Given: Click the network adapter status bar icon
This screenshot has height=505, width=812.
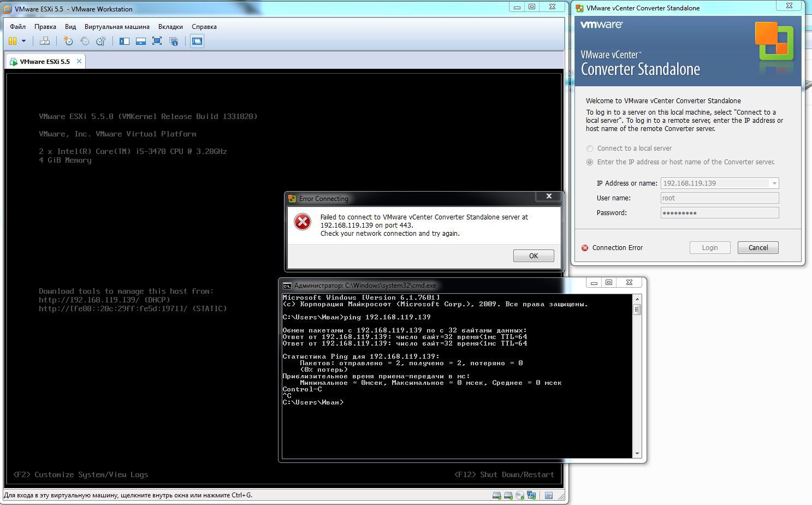Looking at the screenshot, I should point(531,495).
